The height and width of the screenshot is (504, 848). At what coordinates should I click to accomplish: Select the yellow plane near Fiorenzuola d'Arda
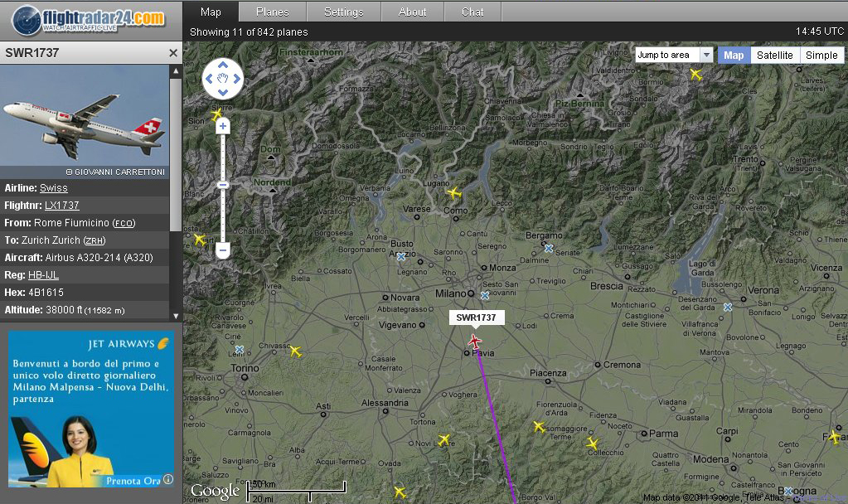[x=539, y=427]
